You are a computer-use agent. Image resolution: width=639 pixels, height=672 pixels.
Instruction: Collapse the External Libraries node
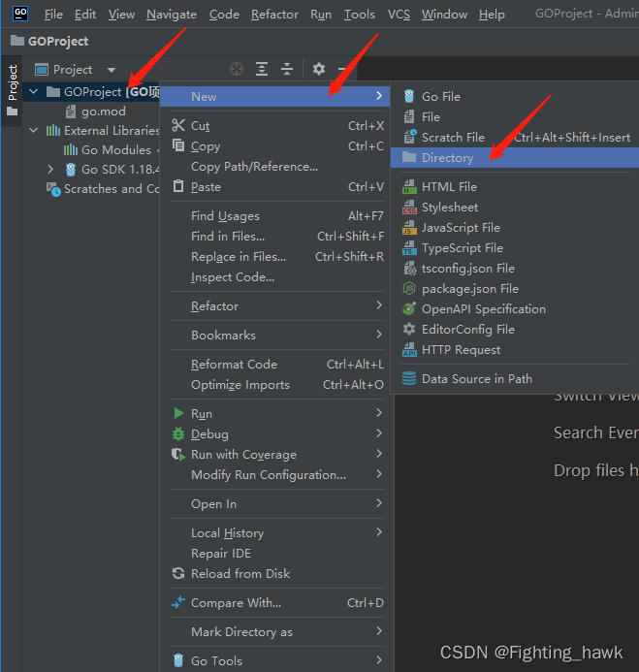[x=35, y=131]
